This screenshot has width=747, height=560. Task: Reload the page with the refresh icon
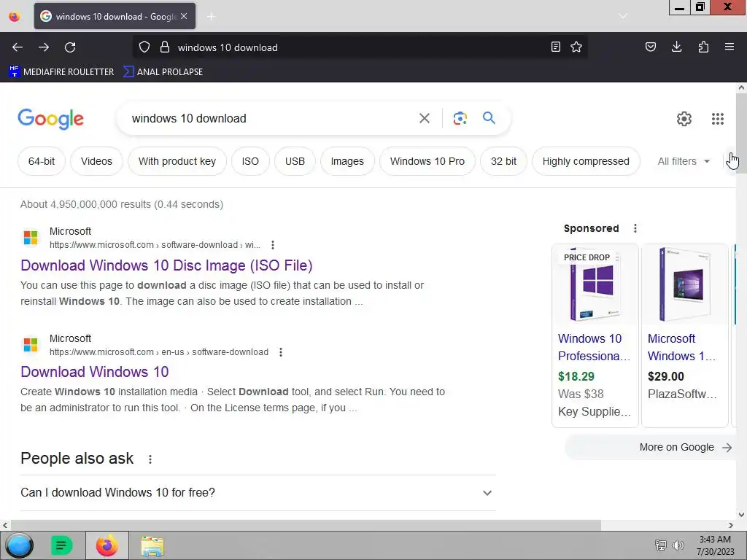click(x=70, y=47)
